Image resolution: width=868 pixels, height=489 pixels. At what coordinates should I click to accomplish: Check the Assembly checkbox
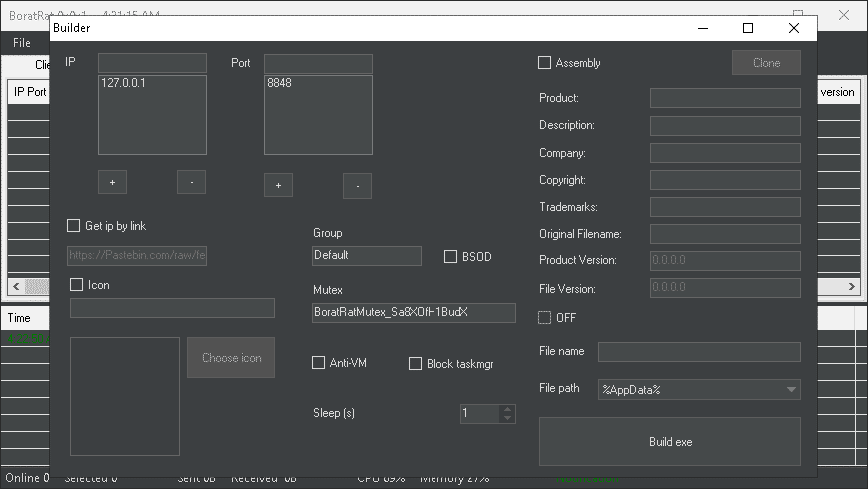tap(545, 63)
